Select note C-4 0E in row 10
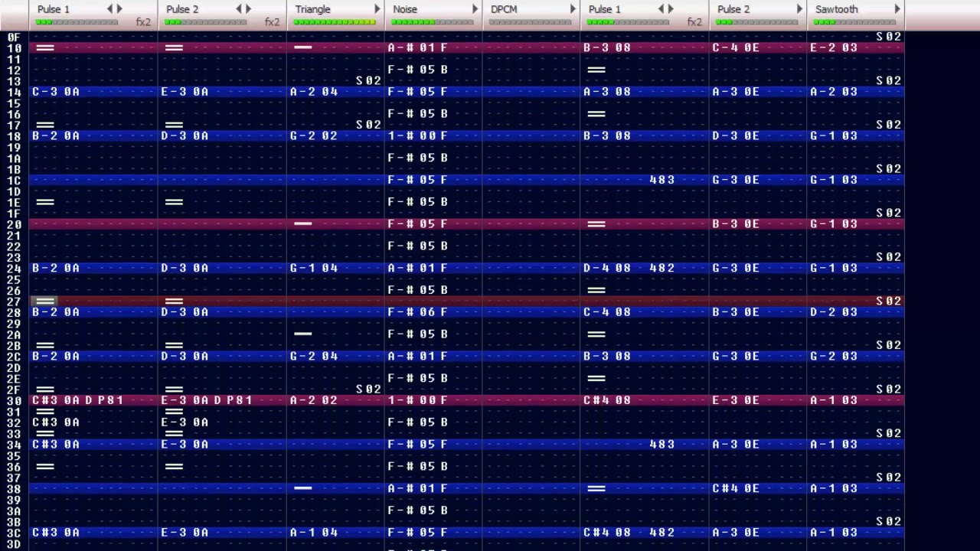The width and height of the screenshot is (980, 551). pos(736,47)
